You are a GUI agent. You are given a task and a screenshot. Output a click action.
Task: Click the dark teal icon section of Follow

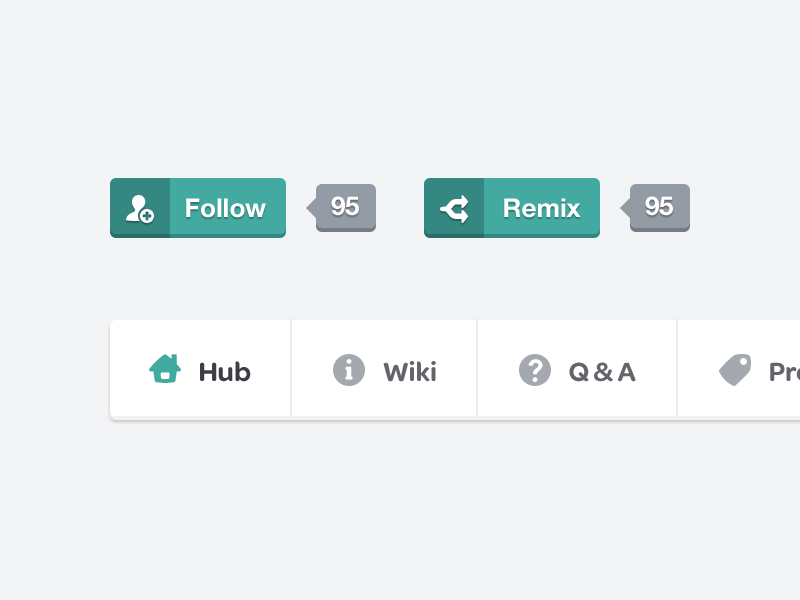[x=139, y=207]
